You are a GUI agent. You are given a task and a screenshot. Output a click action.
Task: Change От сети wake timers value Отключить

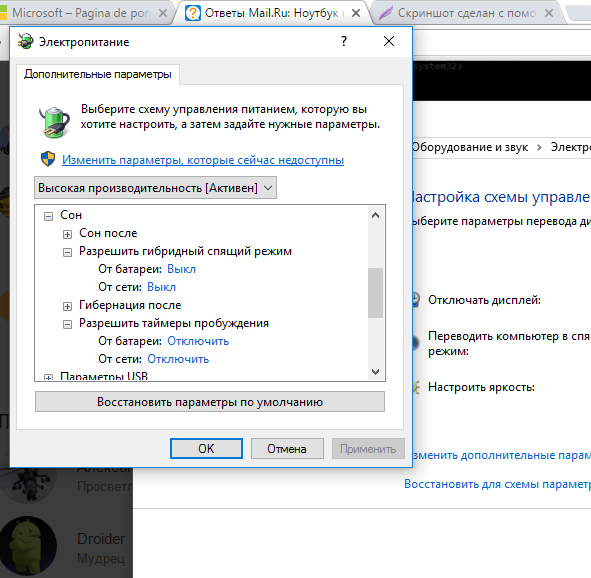[x=178, y=359]
